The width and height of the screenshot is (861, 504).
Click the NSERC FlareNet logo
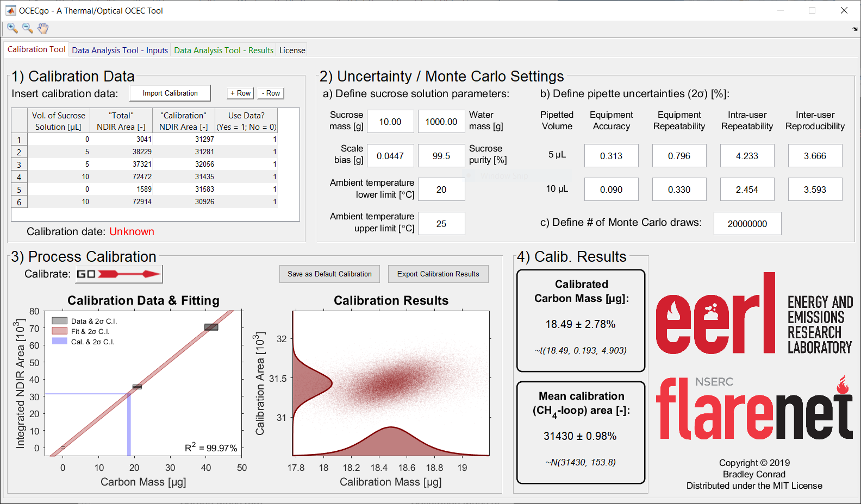(754, 407)
